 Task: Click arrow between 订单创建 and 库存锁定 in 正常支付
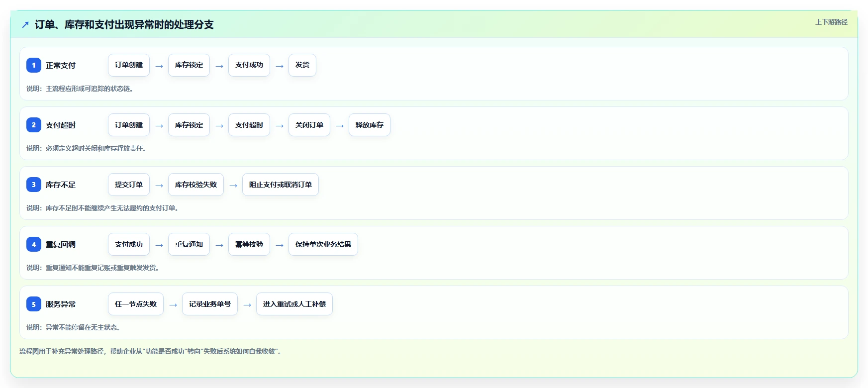coord(159,66)
